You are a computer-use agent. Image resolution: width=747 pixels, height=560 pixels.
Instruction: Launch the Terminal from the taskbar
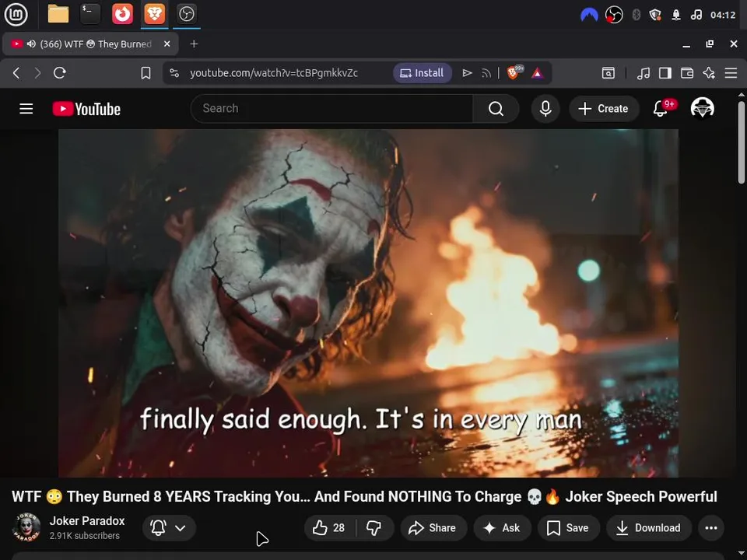click(x=90, y=14)
